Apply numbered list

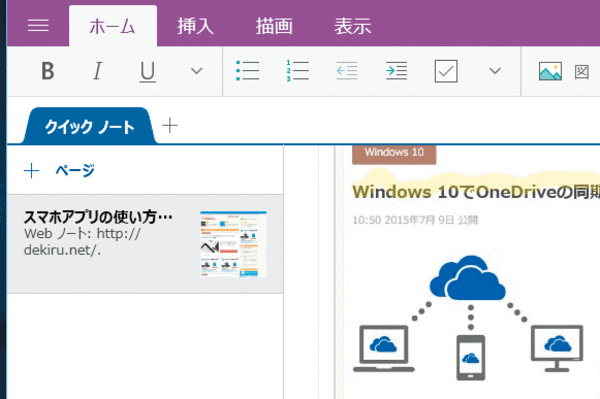click(297, 71)
